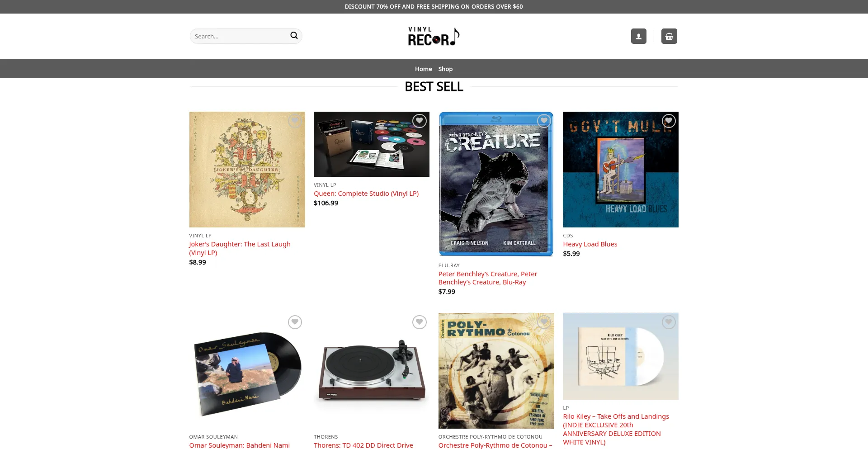
Task: Open the shopping cart basket icon
Action: click(669, 36)
